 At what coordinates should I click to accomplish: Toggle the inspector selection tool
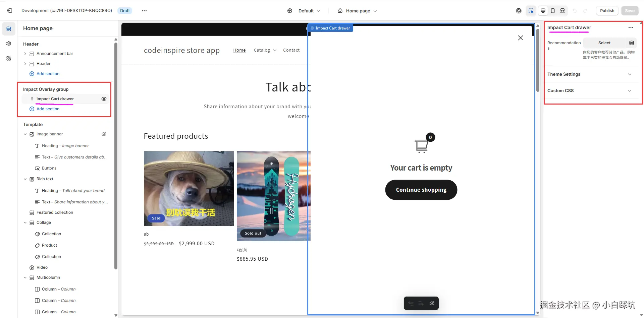point(531,11)
